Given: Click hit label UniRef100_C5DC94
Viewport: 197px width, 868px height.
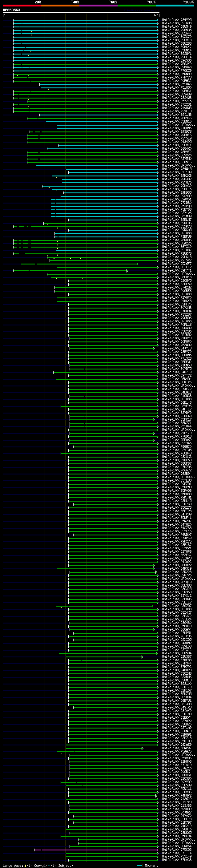Looking at the screenshot, I should tap(177, 836).
